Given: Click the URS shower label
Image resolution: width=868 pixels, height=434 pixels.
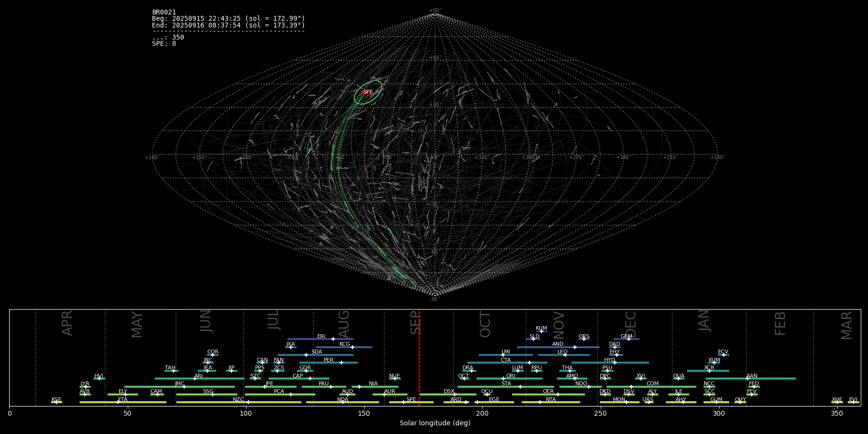Looking at the screenshot, I should point(648,399).
